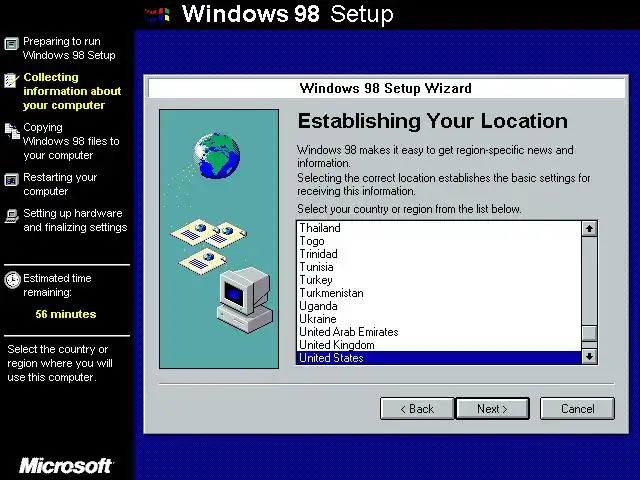Click the '56 minutes' remaining time text

[66, 314]
